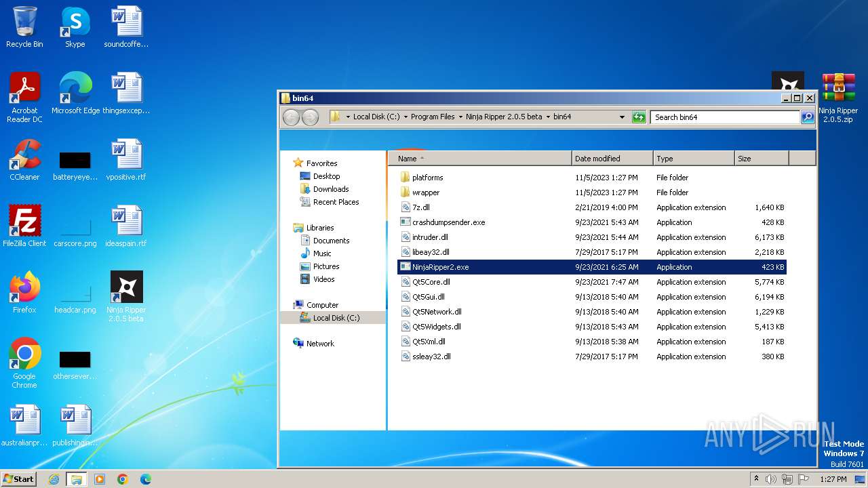
Task: Click Internet Explorer in taskbar
Action: pos(54,479)
